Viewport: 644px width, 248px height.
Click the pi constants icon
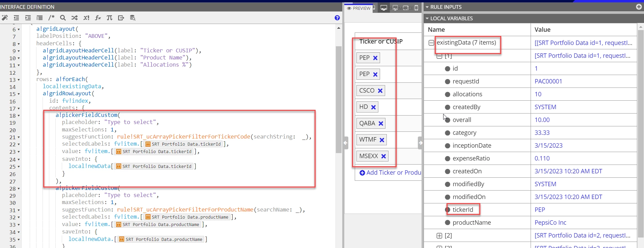[109, 18]
